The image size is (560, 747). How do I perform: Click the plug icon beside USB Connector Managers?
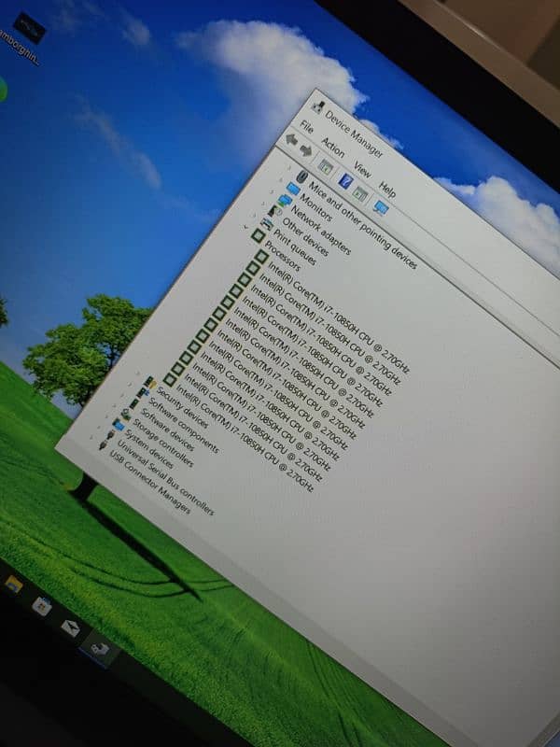tap(104, 445)
